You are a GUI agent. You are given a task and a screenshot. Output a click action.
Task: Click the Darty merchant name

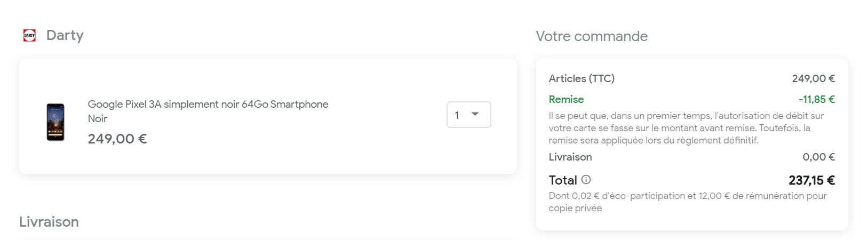pos(65,35)
